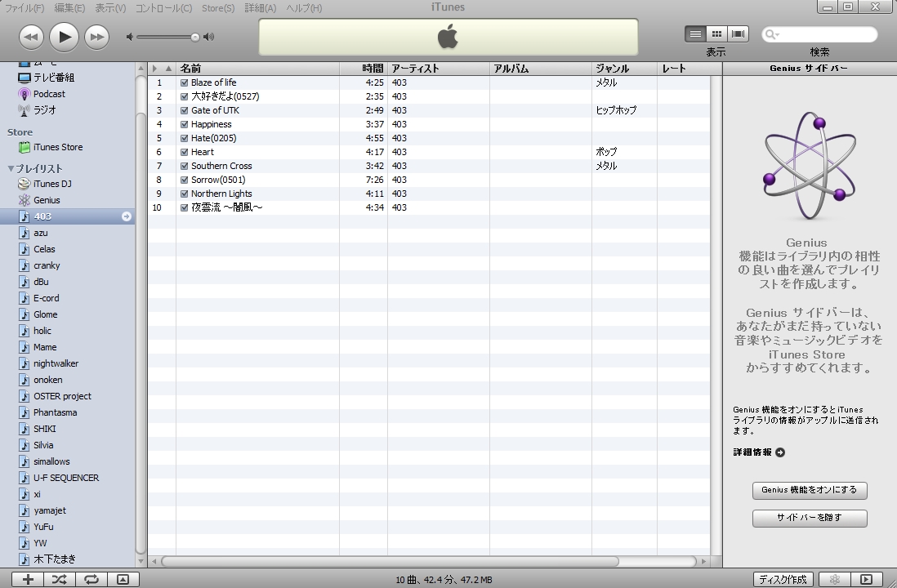
Task: Uncheck the Southern Cross checkbox
Action: pos(184,166)
